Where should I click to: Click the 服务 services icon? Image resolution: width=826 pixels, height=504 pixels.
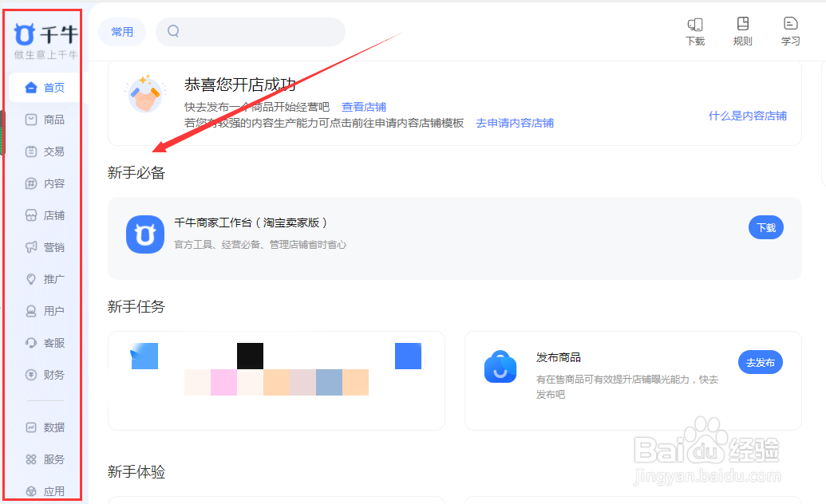tap(31, 459)
